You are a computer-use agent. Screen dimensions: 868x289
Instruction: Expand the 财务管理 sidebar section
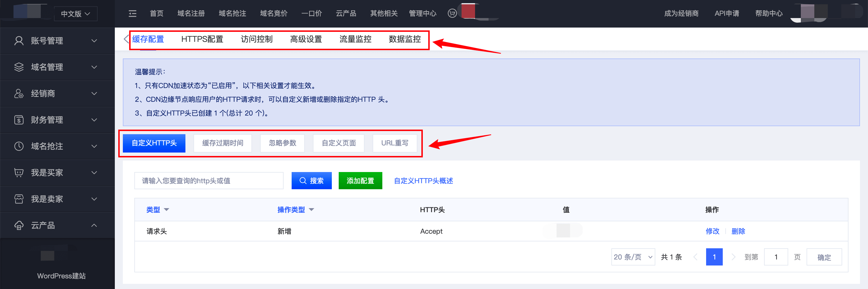click(94, 120)
